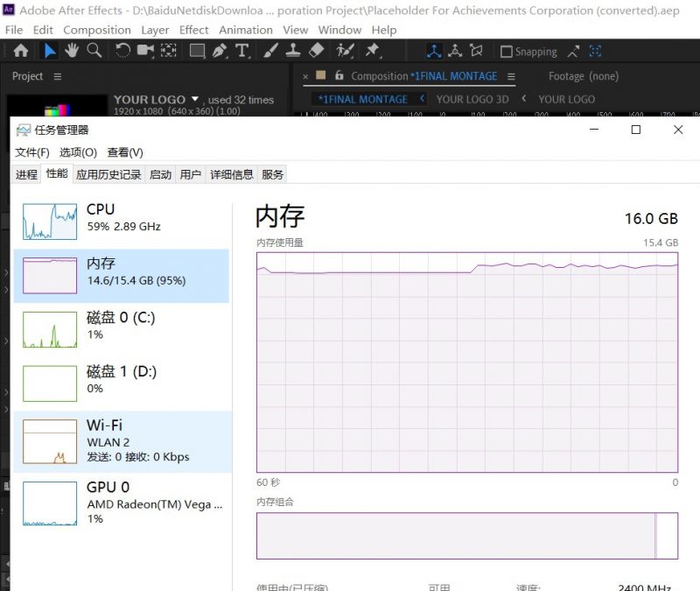
Task: Select Wi-Fi WLAN 2 performance item
Action: (122, 441)
